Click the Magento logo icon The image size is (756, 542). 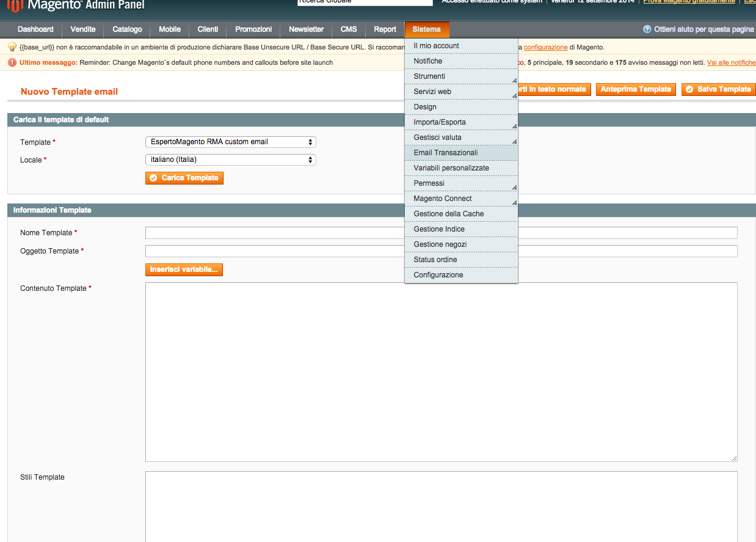pyautogui.click(x=16, y=5)
